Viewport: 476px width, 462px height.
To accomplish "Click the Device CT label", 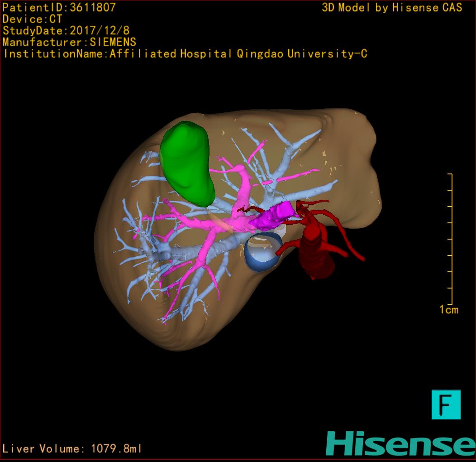I will click(x=33, y=19).
